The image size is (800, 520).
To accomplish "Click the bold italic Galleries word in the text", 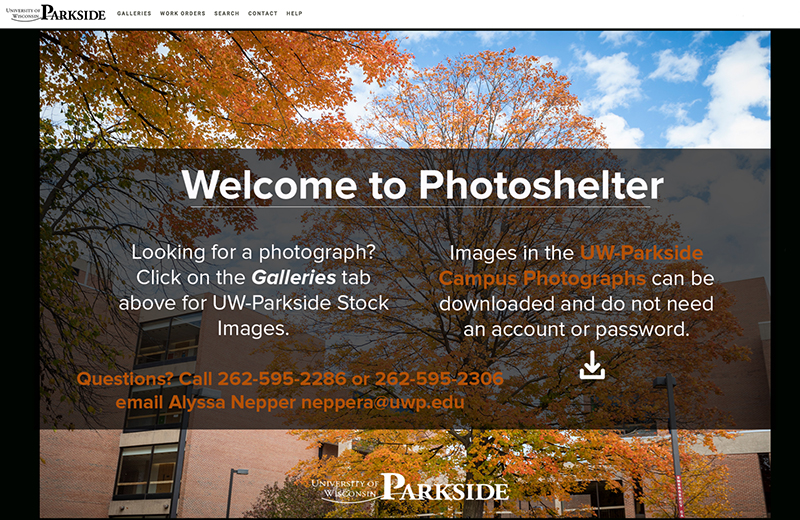I will [x=293, y=278].
